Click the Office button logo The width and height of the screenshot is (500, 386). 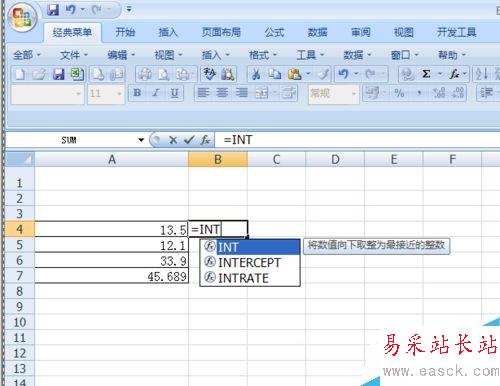22,17
